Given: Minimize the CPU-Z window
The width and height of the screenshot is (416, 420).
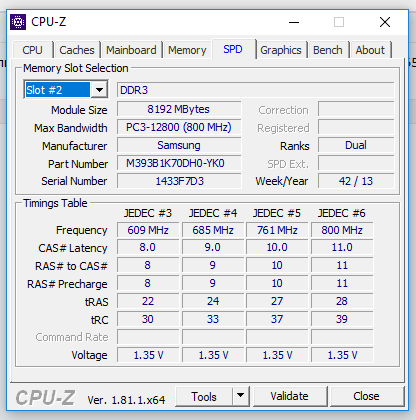Looking at the screenshot, I should point(294,22).
